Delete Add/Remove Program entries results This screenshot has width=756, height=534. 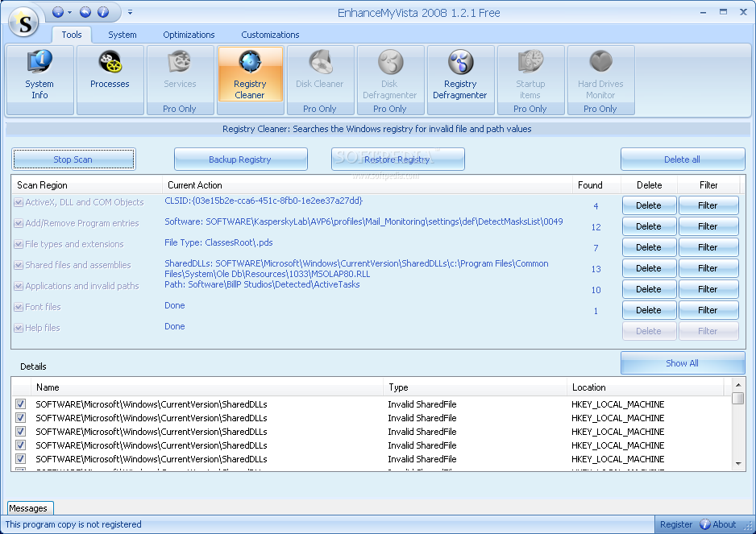pos(649,226)
